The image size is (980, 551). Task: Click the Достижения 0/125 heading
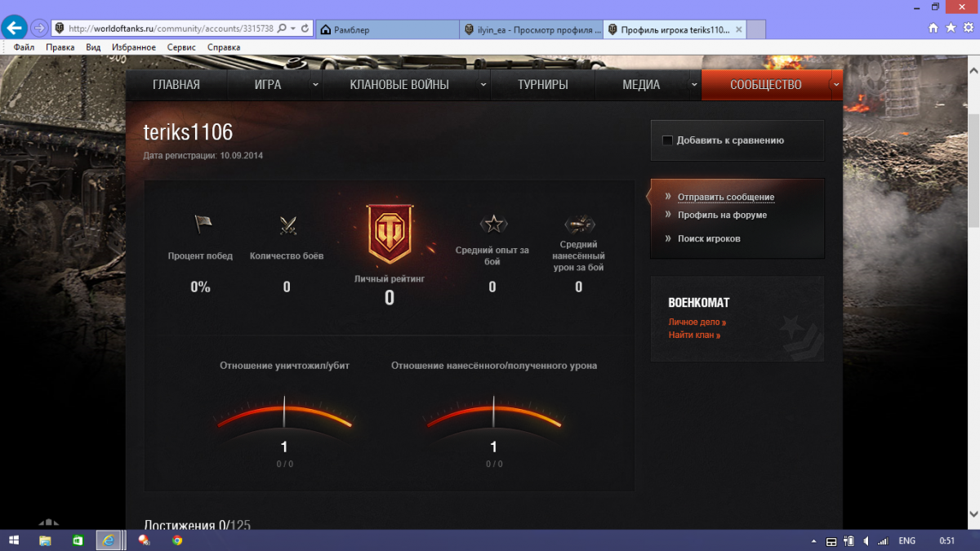[197, 525]
